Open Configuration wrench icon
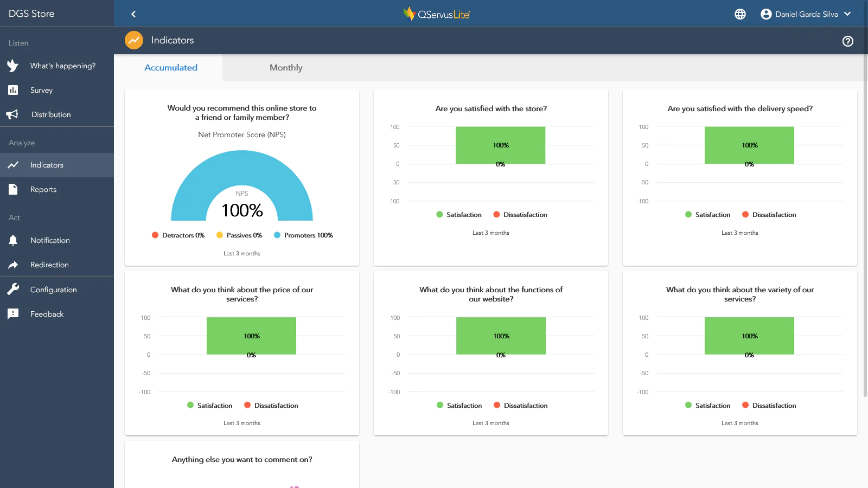 (13, 290)
